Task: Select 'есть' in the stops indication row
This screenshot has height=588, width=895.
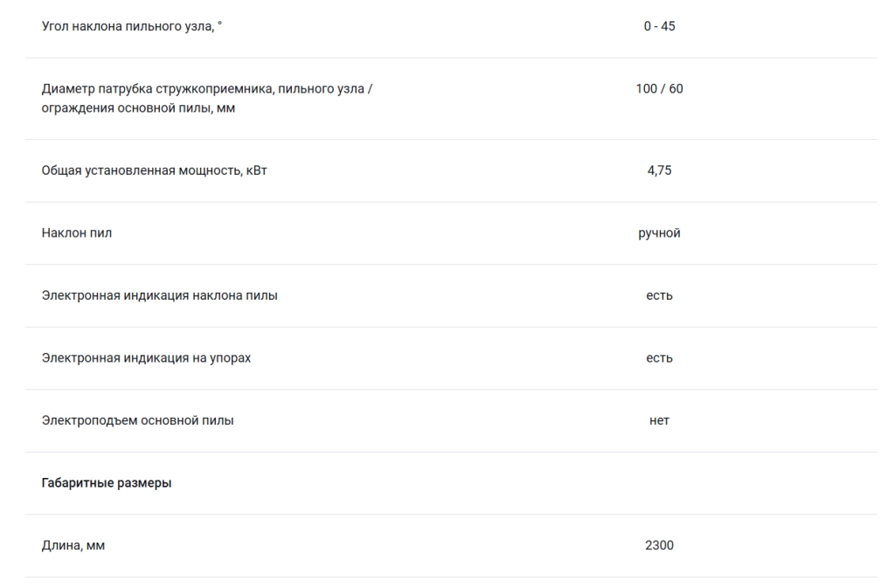Action: pyautogui.click(x=659, y=358)
